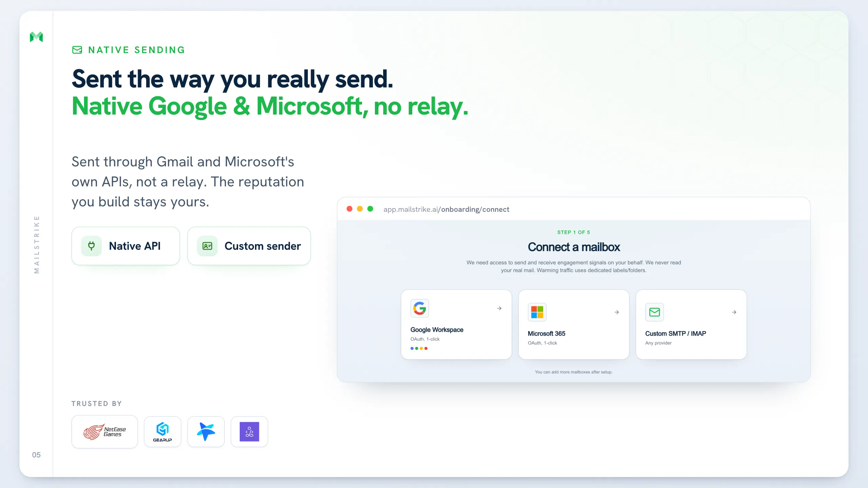Click the blue star logo

(x=206, y=432)
